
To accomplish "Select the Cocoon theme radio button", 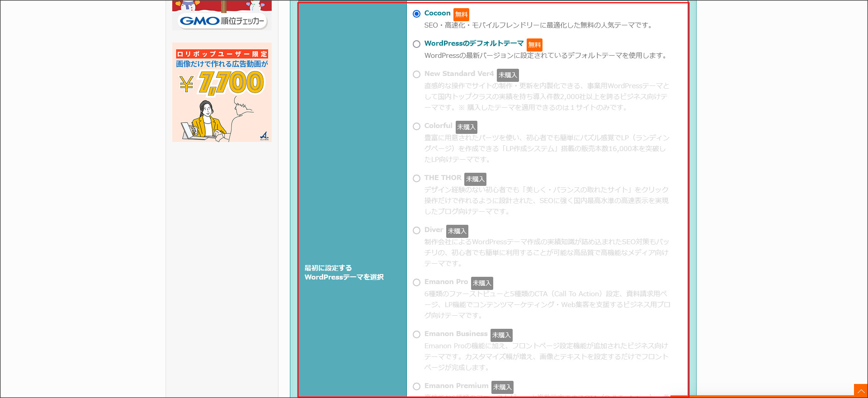I will coord(417,14).
